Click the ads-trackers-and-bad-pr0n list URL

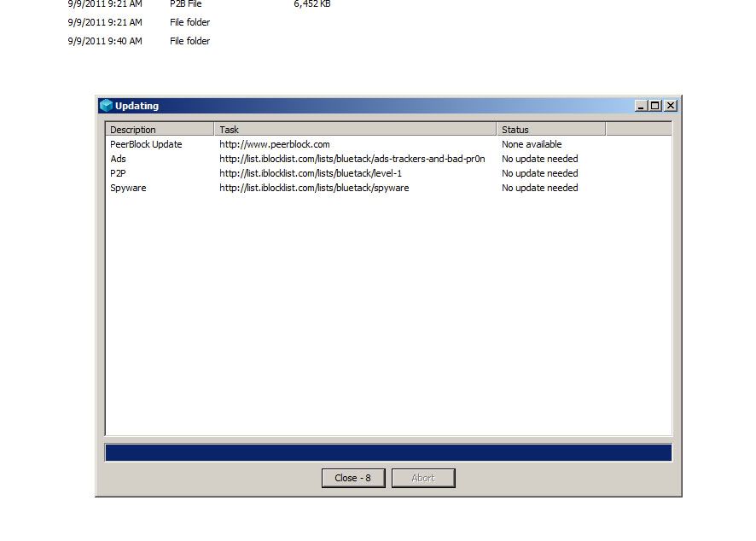[352, 159]
